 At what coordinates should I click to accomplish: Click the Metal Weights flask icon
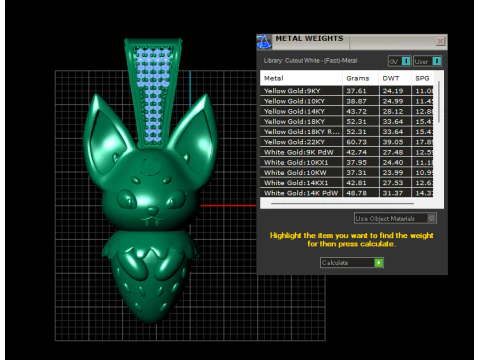(264, 42)
